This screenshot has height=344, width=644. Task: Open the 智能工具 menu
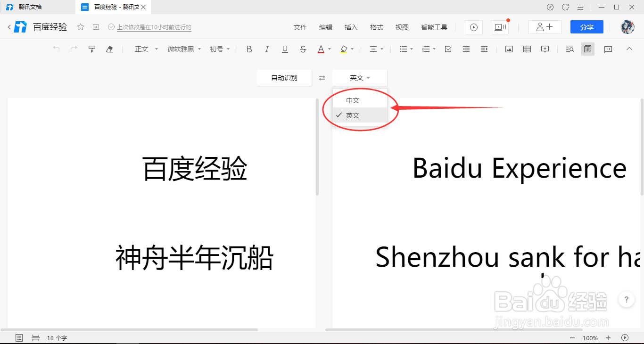click(434, 27)
